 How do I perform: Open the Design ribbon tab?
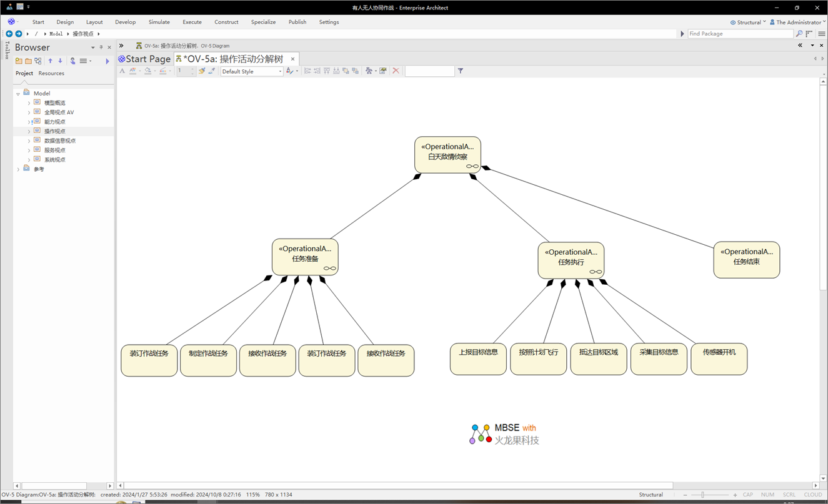click(65, 22)
